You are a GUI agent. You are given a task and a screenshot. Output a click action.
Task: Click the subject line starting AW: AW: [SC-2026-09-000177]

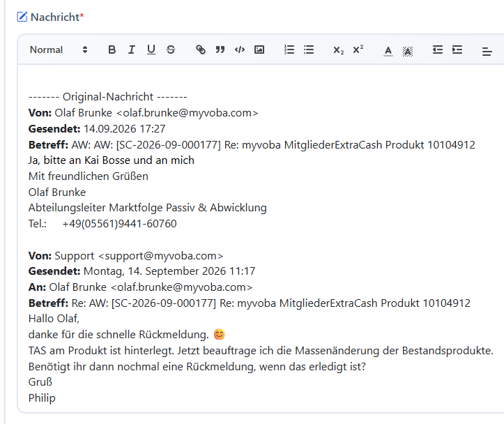point(252,145)
